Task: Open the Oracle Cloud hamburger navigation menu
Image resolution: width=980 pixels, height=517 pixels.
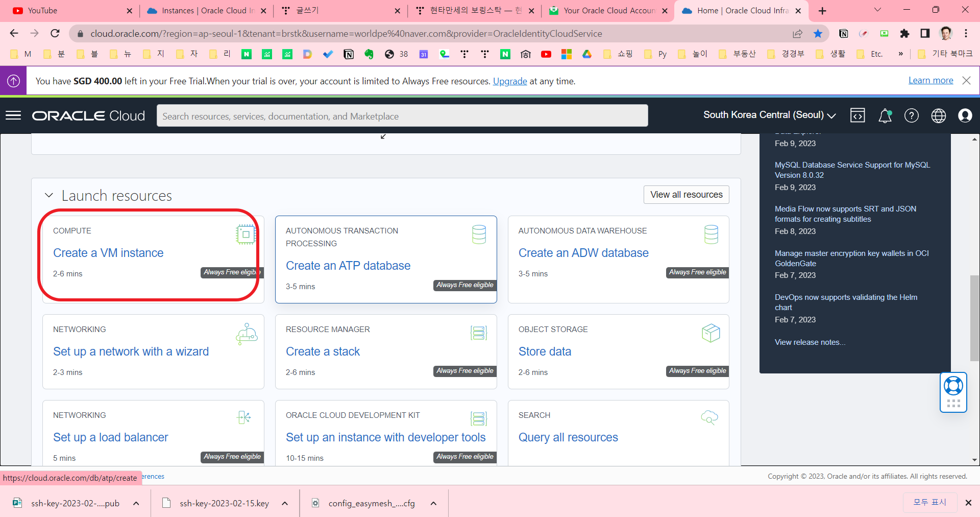Action: tap(13, 115)
